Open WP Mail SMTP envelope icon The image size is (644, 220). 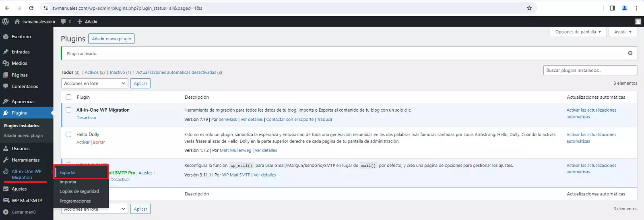tap(6, 200)
